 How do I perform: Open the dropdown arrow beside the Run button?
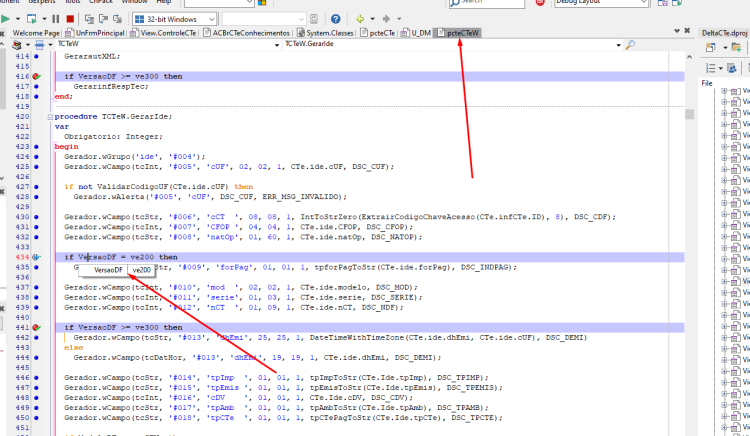[x=18, y=19]
